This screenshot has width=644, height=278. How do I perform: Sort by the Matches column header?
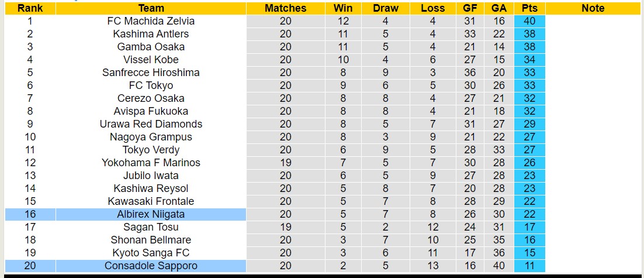285,8
